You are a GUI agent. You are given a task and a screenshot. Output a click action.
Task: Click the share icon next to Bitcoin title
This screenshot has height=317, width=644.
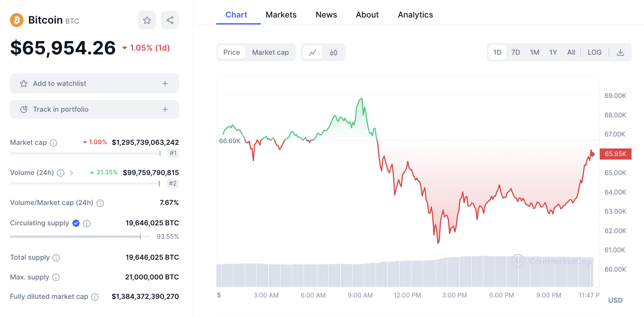(x=170, y=20)
